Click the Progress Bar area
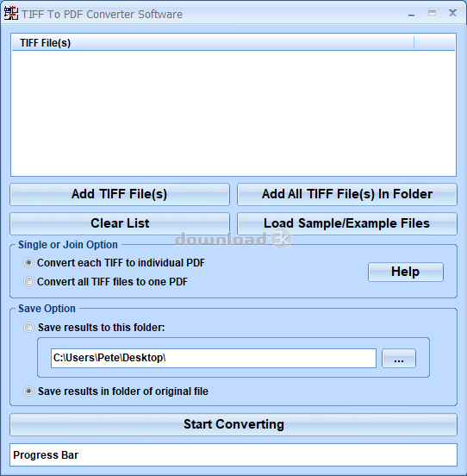 (x=233, y=454)
